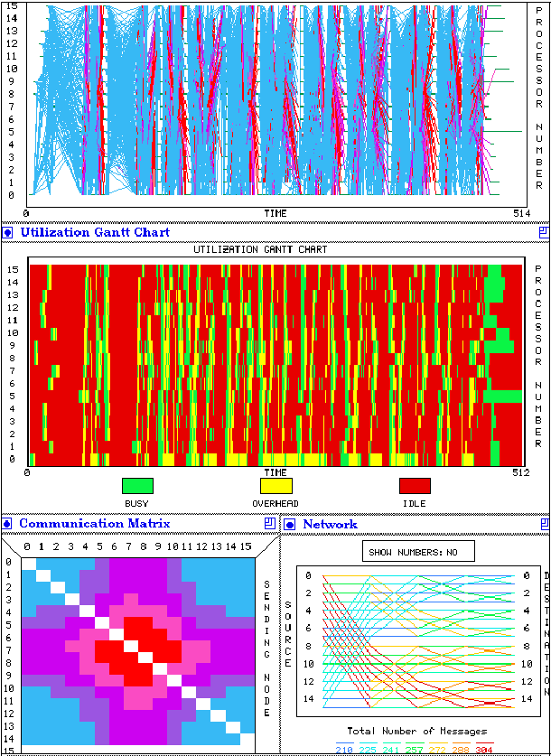Select the Communication Matrix title bar
The width and height of the screenshot is (551, 756).
(135, 524)
